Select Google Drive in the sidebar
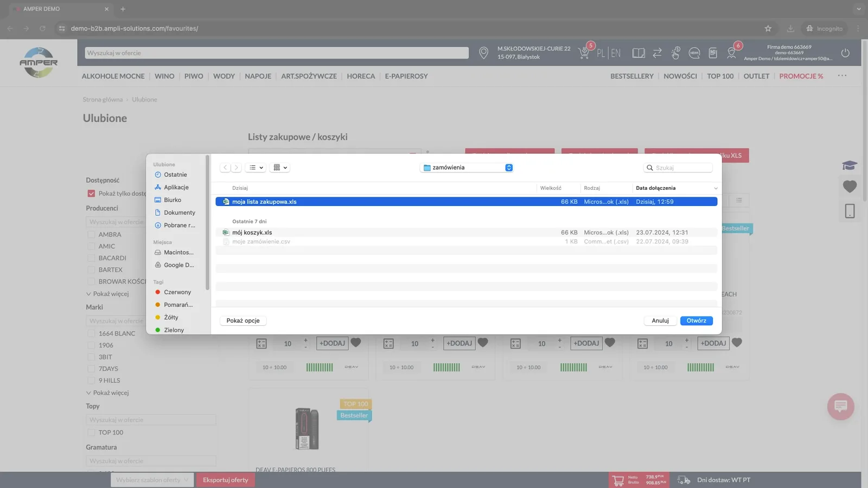 point(178,265)
